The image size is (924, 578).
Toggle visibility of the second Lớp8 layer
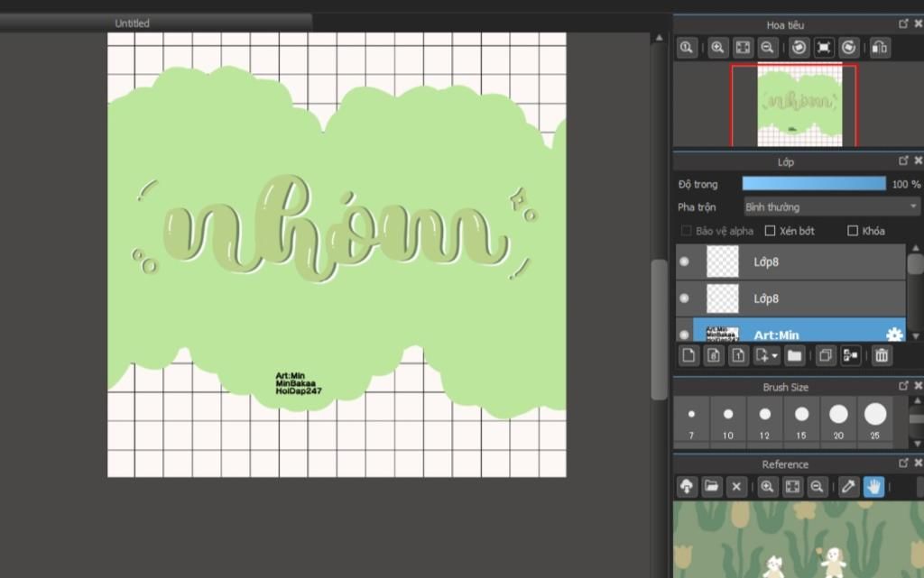coord(684,298)
